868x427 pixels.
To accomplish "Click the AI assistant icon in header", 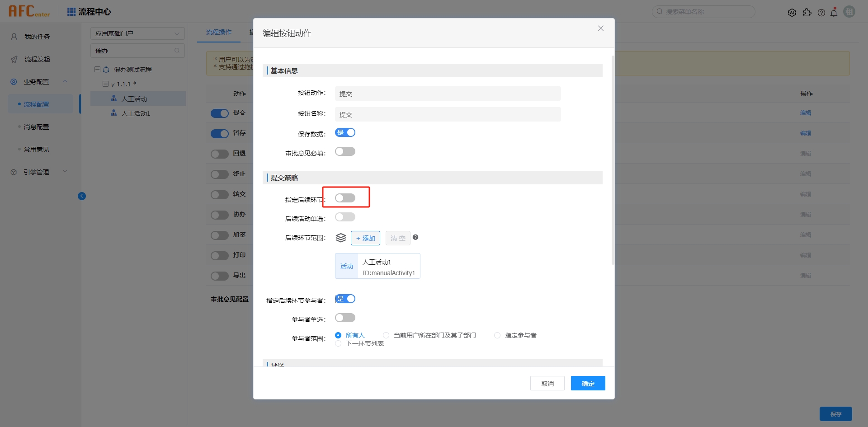I will [792, 13].
